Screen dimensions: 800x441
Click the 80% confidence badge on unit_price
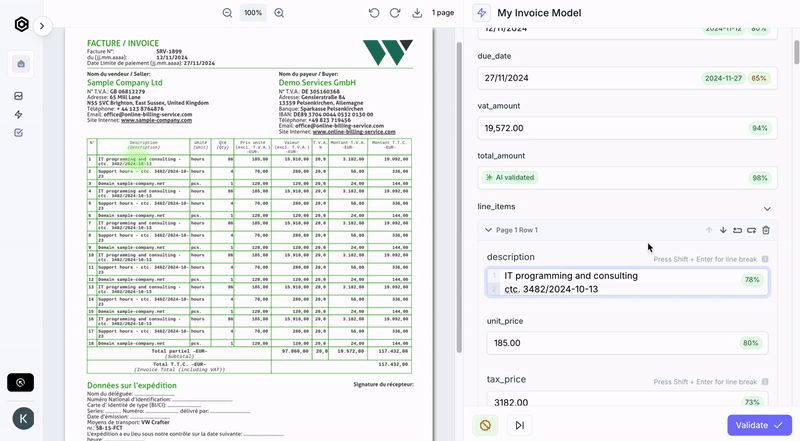pyautogui.click(x=750, y=343)
